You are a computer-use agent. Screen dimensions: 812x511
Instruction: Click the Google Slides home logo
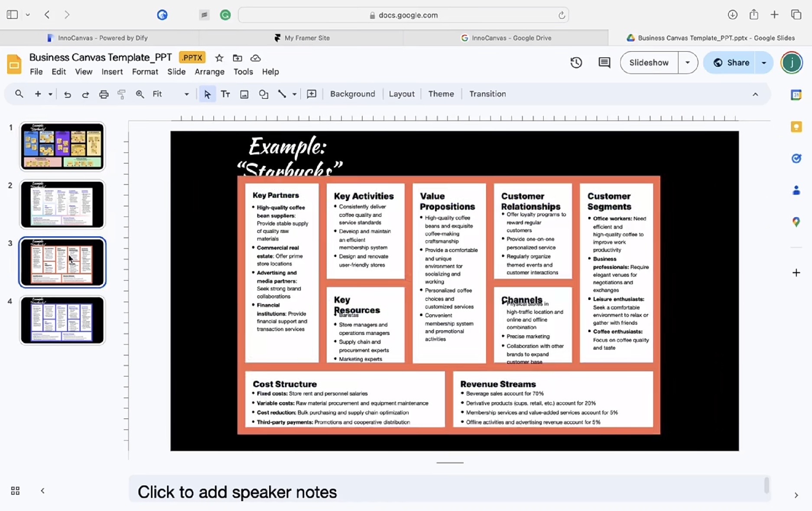[x=14, y=64]
